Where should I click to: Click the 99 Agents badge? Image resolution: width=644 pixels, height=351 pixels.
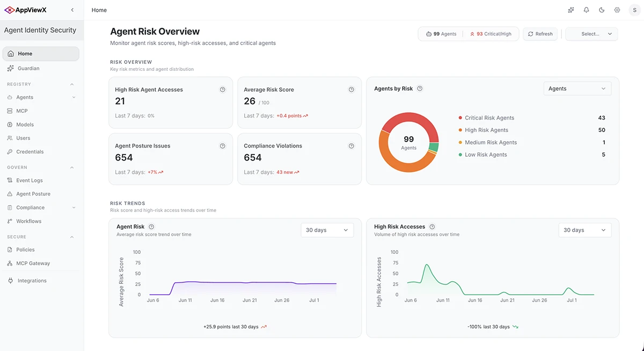click(x=441, y=34)
